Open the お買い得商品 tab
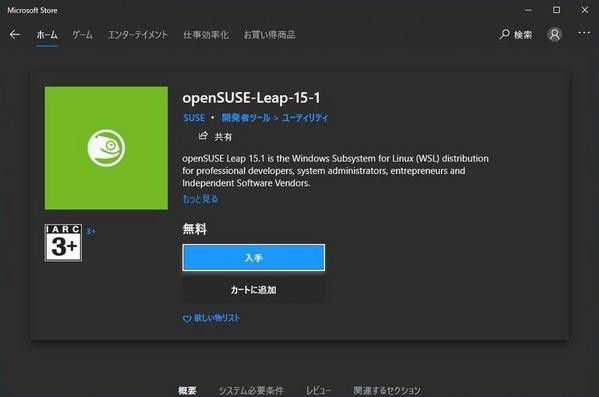 click(x=269, y=35)
